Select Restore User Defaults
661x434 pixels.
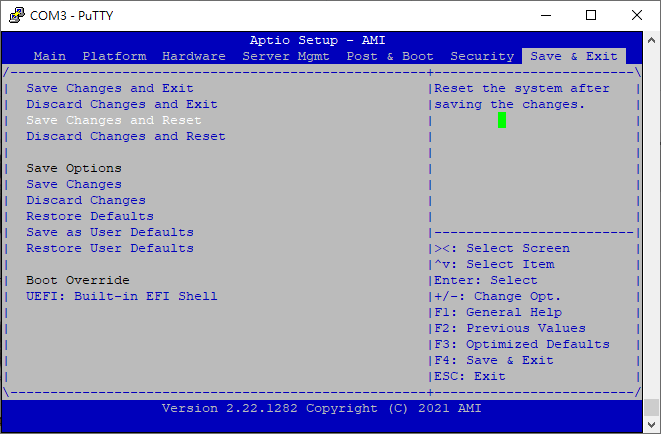(110, 248)
